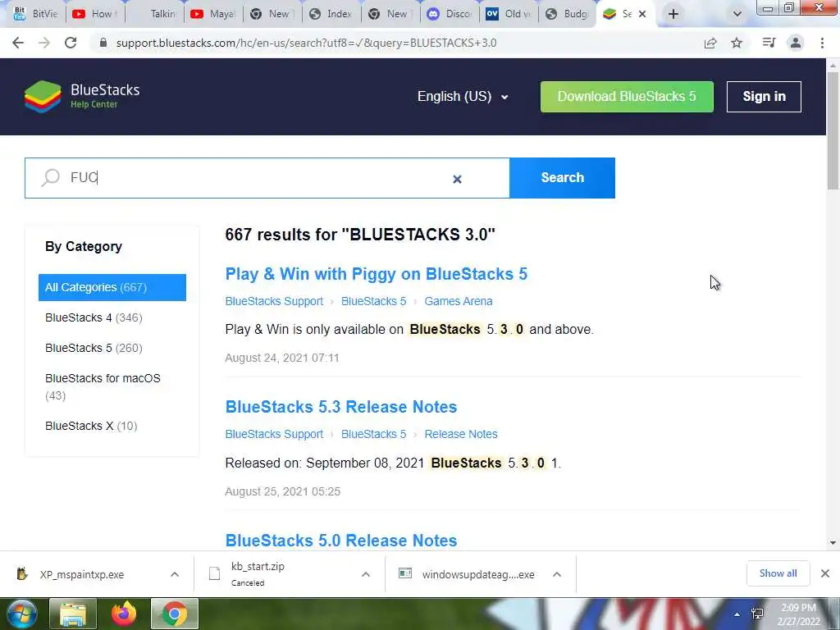Switch to the Discord tab
The width and height of the screenshot is (840, 630).
449,14
